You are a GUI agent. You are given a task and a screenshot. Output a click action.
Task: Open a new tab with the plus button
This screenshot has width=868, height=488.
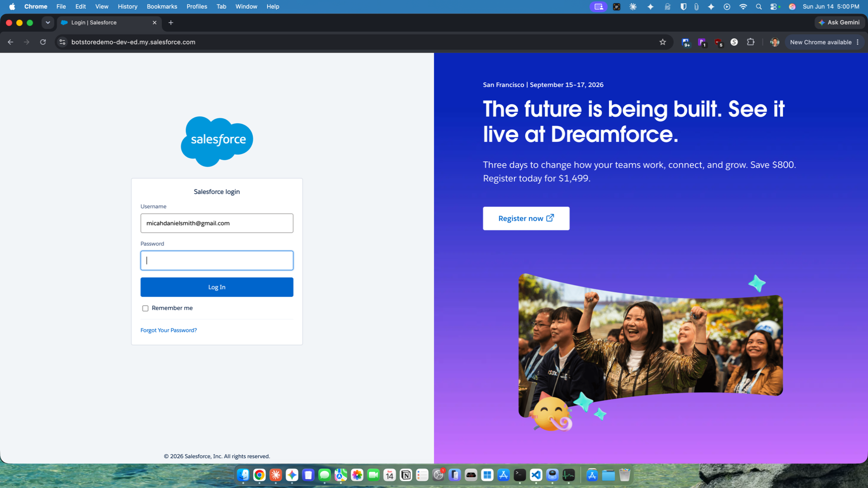(x=171, y=23)
